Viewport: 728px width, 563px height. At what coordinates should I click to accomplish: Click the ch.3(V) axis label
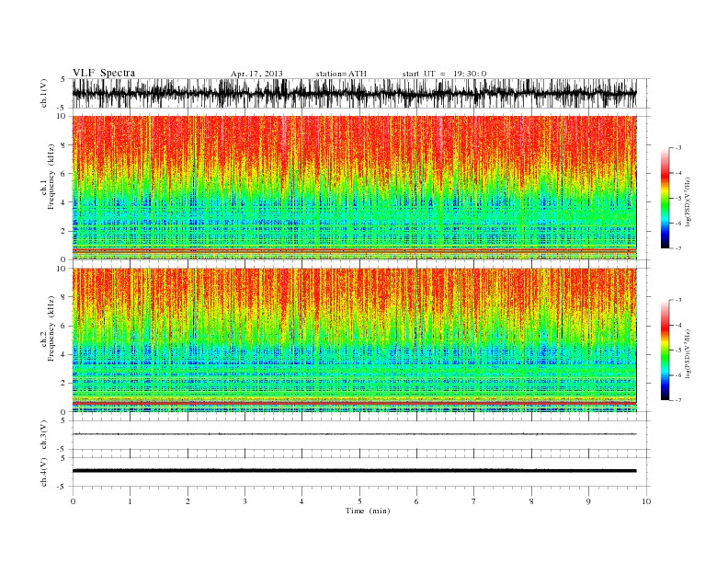pos(44,435)
